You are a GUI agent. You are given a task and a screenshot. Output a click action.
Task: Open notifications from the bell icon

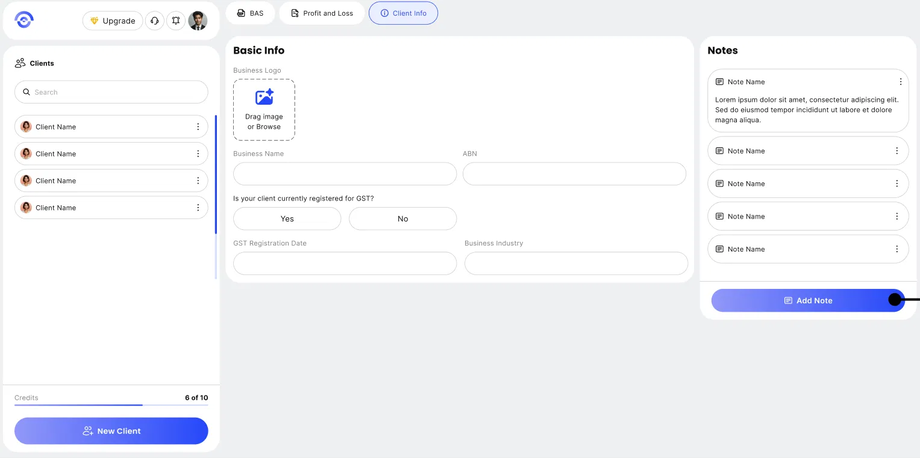click(x=176, y=21)
